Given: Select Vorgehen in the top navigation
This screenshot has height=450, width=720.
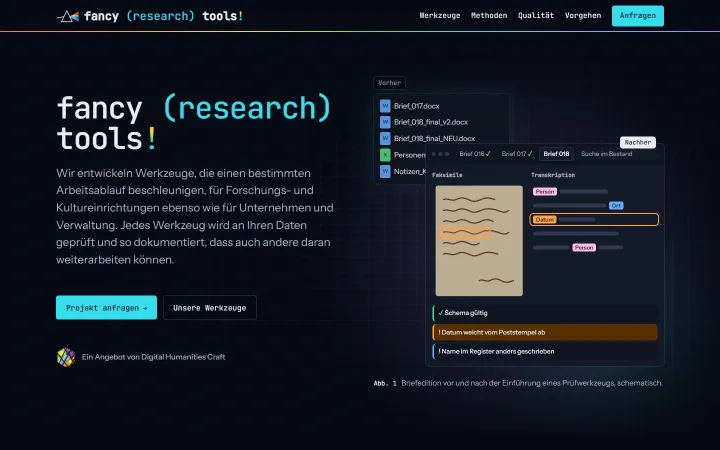Looking at the screenshot, I should 583,16.
